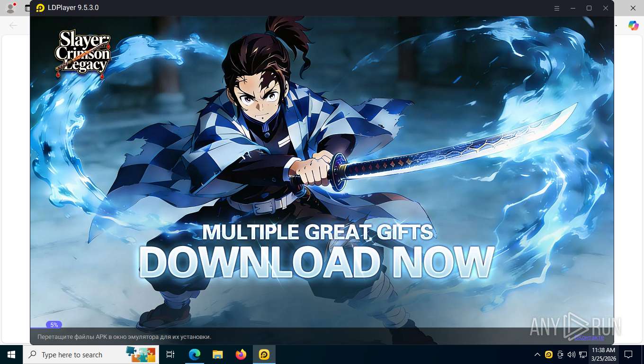The image size is (644, 364).
Task: Open the notifications action center
Action: tap(628, 355)
